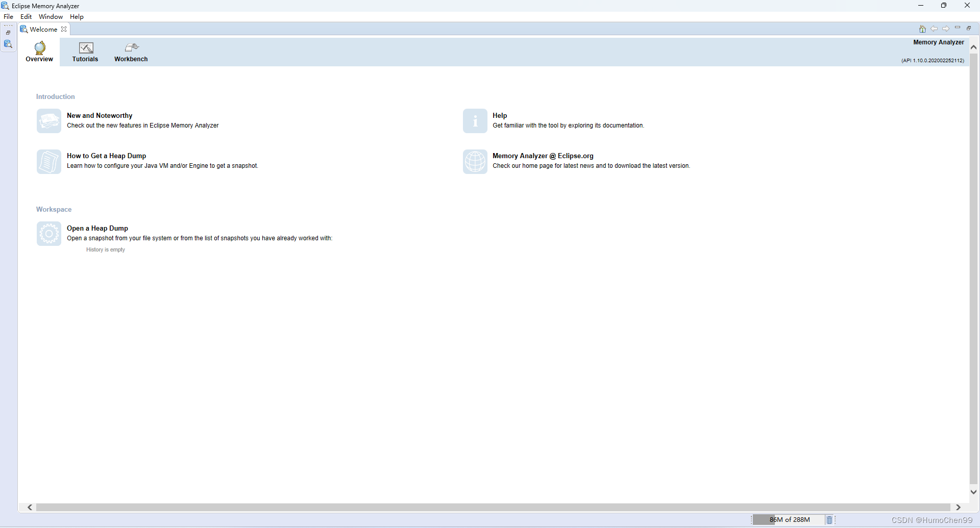Click the horizontal scrollbar left arrow
Viewport: 980px width, 528px height.
[x=30, y=507]
